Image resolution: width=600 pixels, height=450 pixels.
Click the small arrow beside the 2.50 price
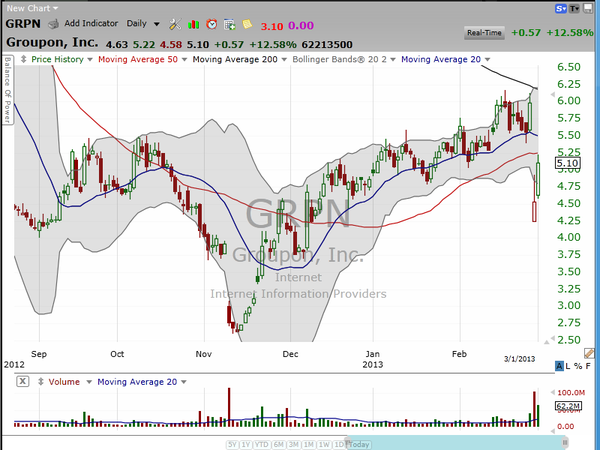(552, 338)
